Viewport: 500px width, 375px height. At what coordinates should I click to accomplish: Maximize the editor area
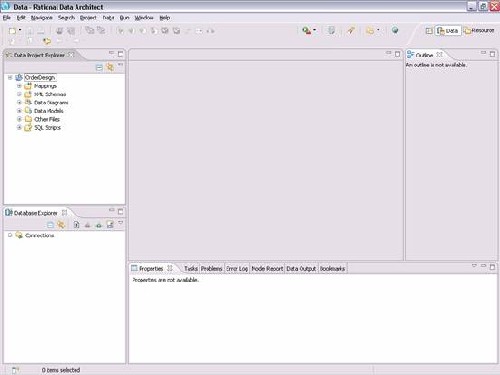[398, 54]
